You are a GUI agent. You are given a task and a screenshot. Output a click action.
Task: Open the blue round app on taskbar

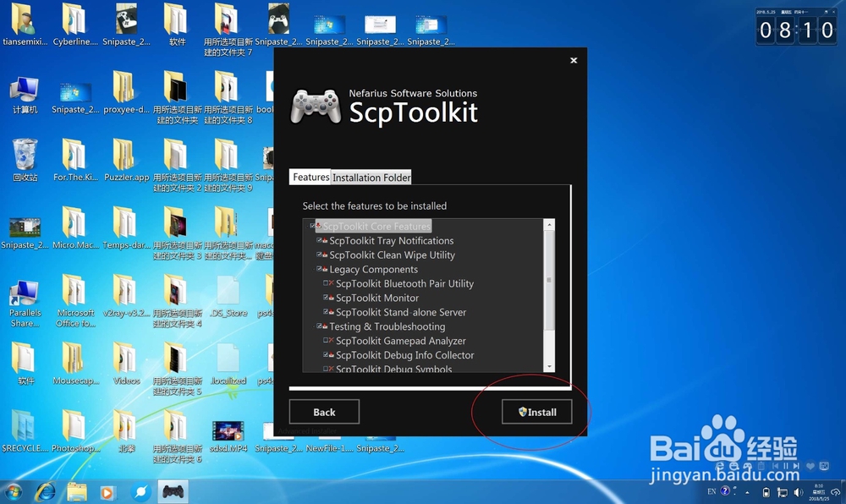(140, 491)
